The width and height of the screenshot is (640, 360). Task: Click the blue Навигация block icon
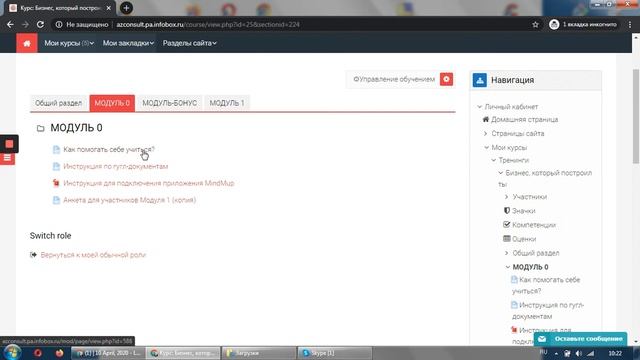[x=480, y=80]
